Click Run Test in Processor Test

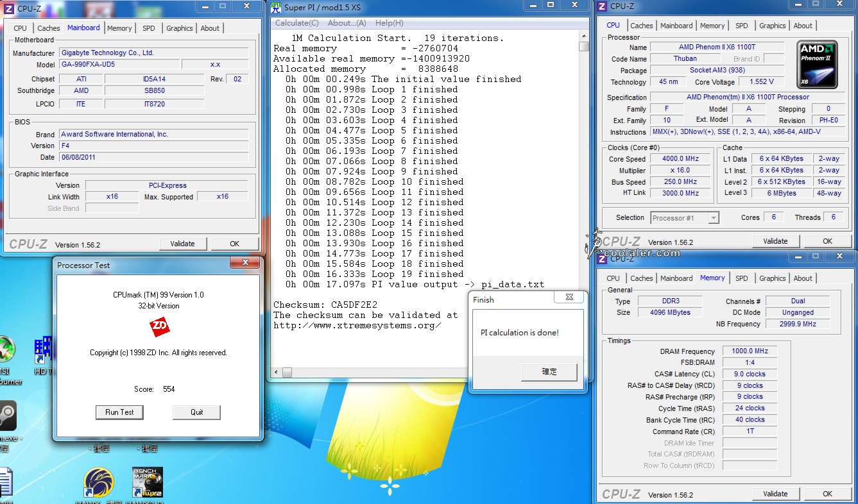(119, 412)
